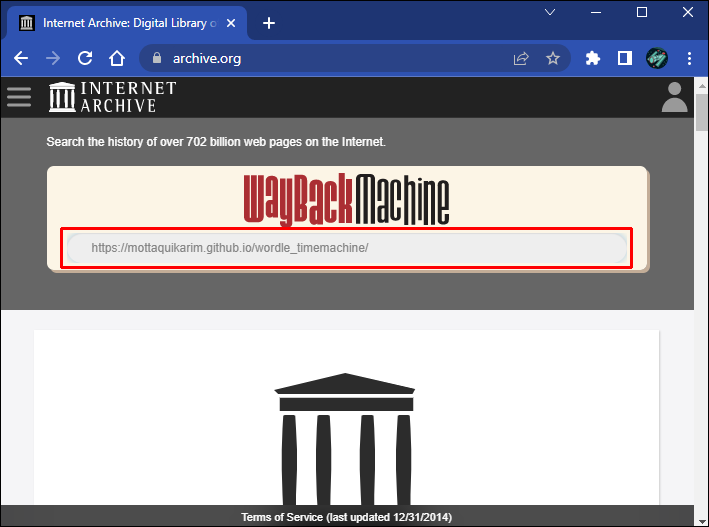Open a new tab with plus button
The width and height of the screenshot is (709, 527).
pos(269,23)
